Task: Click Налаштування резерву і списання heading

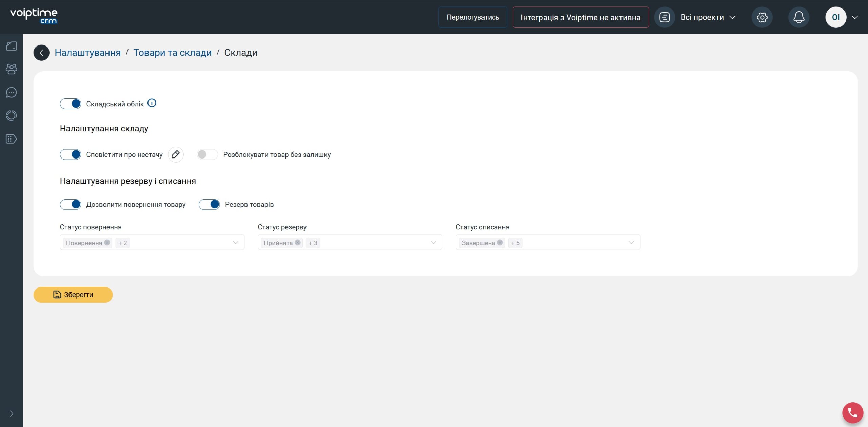Action: click(x=128, y=181)
